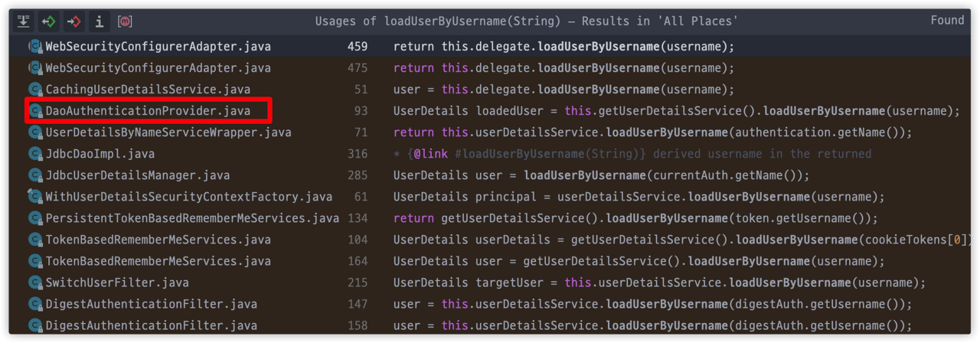980x343 pixels.
Task: Click class icon beside JdbcUserDetailsManager.java
Action: [35, 175]
